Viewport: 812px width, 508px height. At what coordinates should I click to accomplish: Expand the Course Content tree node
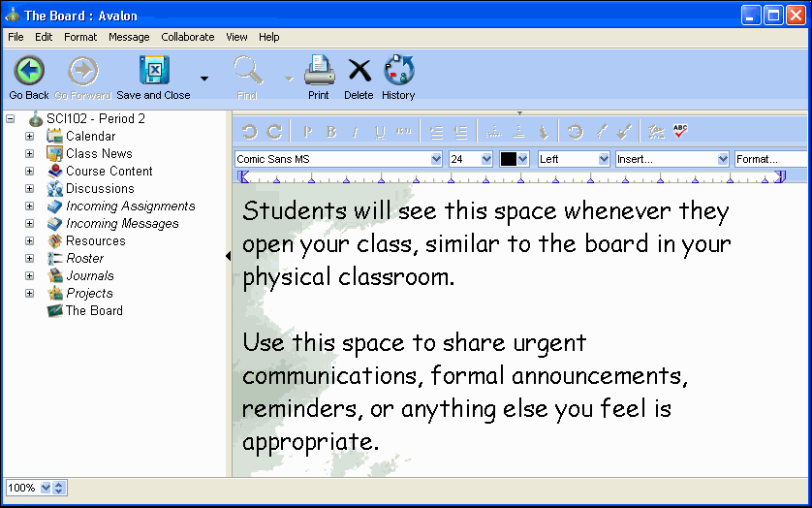29,172
